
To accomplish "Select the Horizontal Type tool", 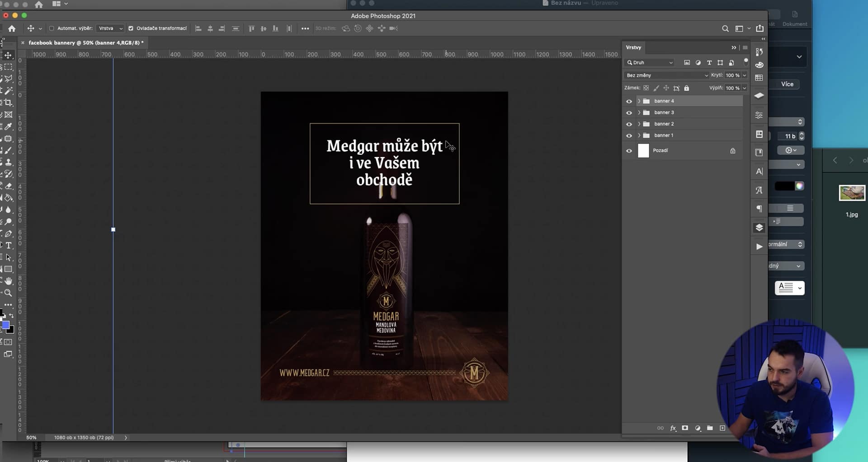I will pyautogui.click(x=8, y=245).
